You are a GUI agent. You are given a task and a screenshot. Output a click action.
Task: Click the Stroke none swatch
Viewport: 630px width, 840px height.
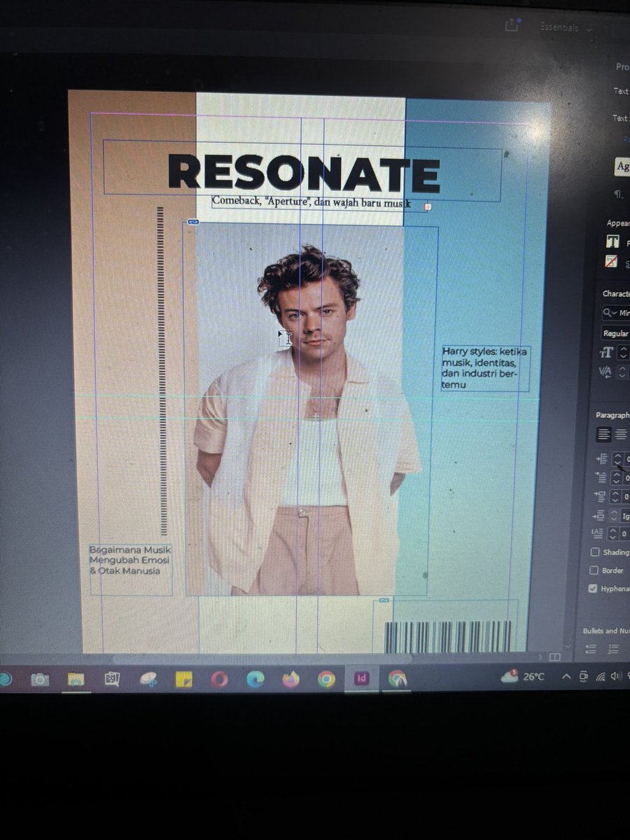[612, 262]
